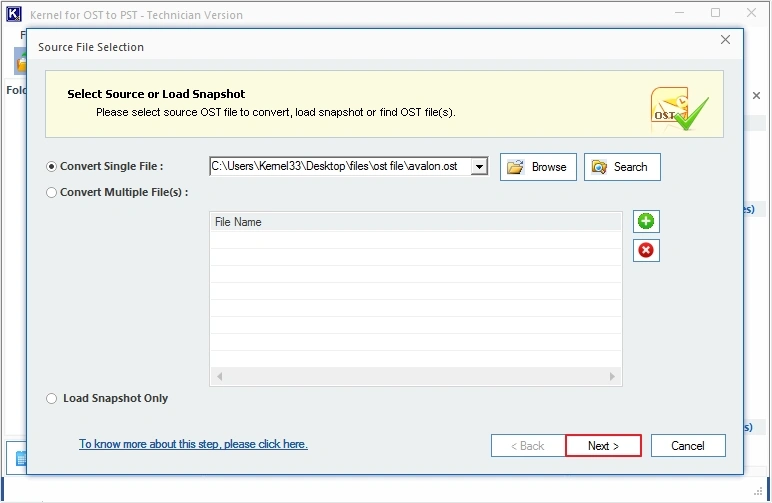Select Convert Multiple File(s) radio option

click(51, 192)
